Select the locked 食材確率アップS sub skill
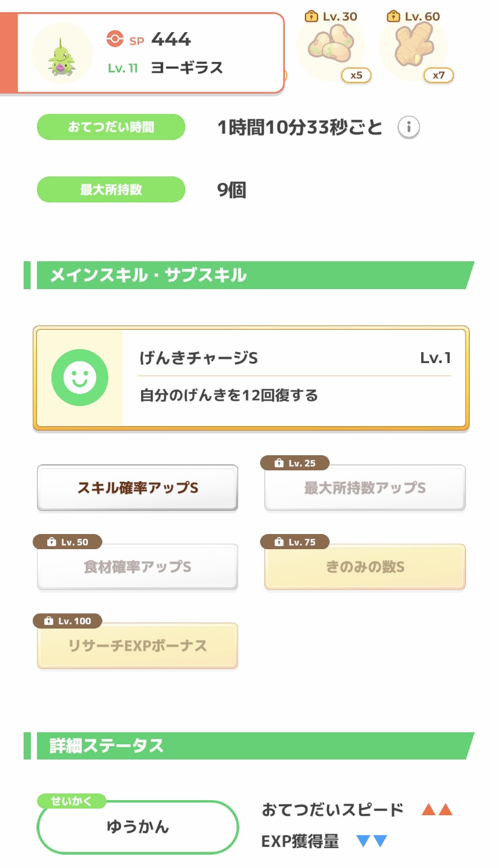Screen dimensions: 500x868 [x=138, y=567]
